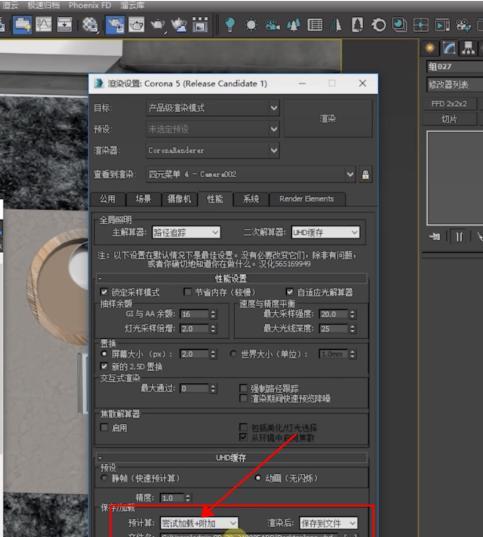Toggle the 新的 2.5D 置换 checkbox
Image resolution: width=483 pixels, height=537 pixels.
[x=104, y=366]
